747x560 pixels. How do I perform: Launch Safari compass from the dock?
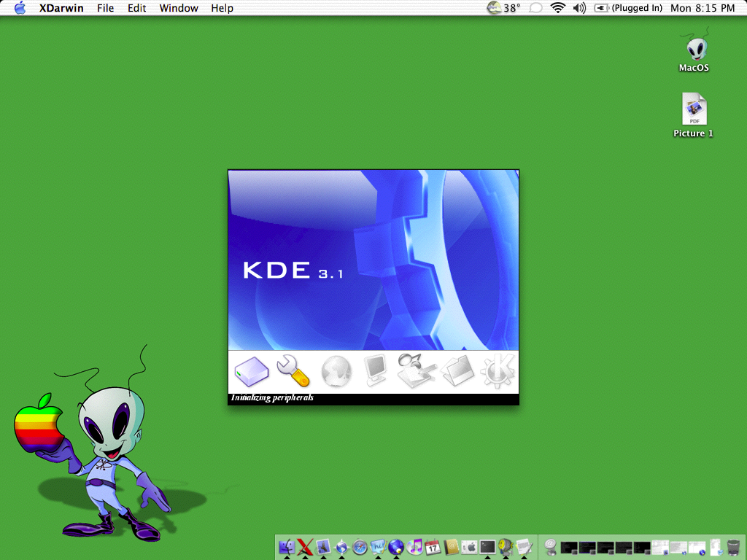click(x=360, y=547)
